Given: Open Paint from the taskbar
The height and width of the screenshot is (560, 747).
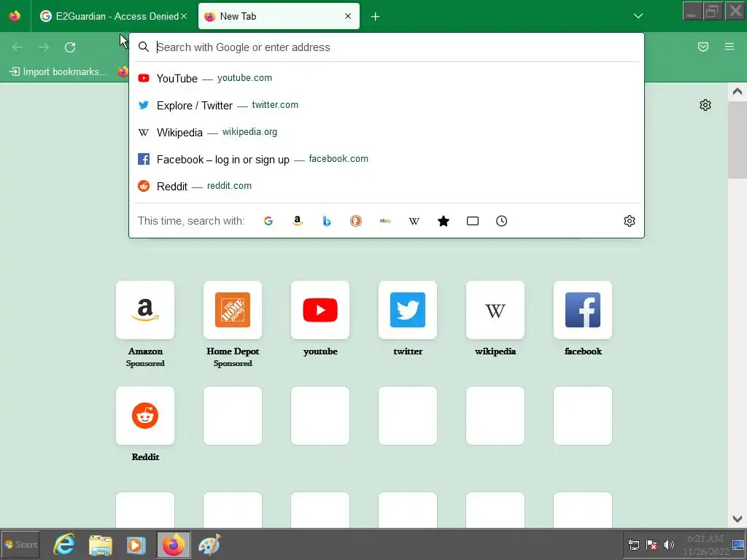Looking at the screenshot, I should pyautogui.click(x=209, y=545).
